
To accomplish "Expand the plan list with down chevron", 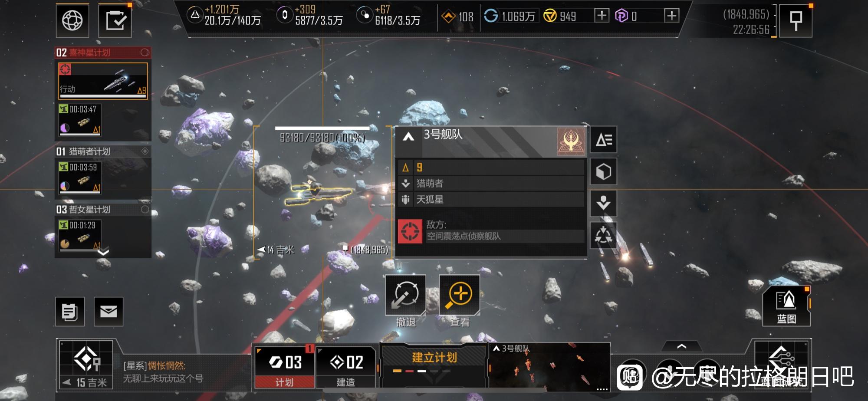I will 103,252.
